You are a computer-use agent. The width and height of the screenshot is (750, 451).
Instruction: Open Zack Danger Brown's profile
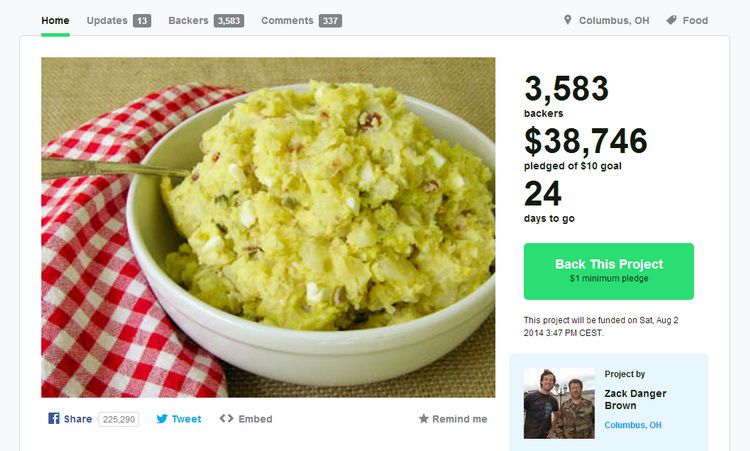(635, 399)
